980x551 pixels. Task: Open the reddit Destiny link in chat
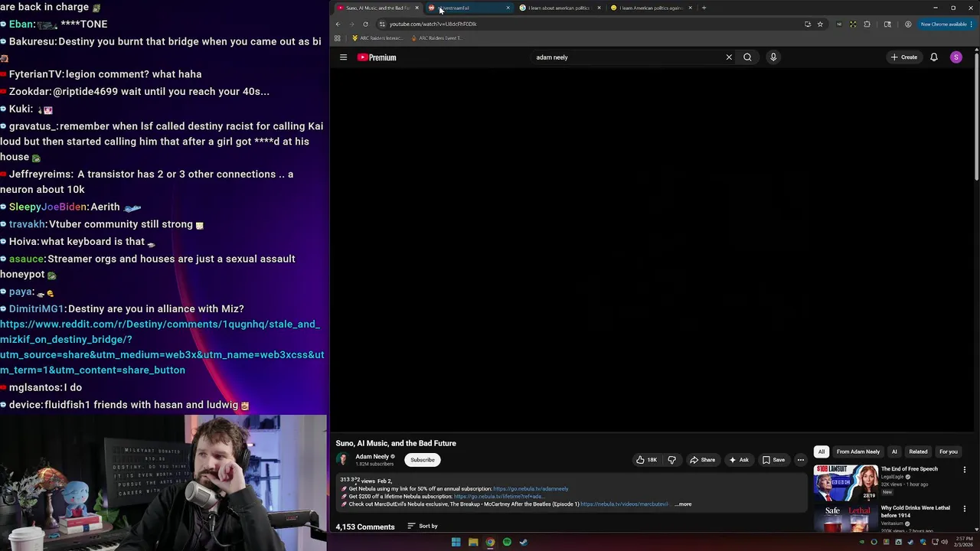click(x=162, y=347)
